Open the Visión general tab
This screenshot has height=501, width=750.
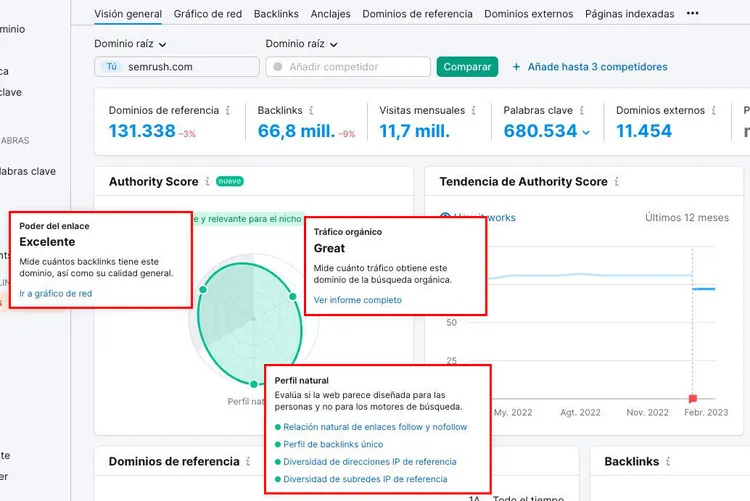coord(128,14)
